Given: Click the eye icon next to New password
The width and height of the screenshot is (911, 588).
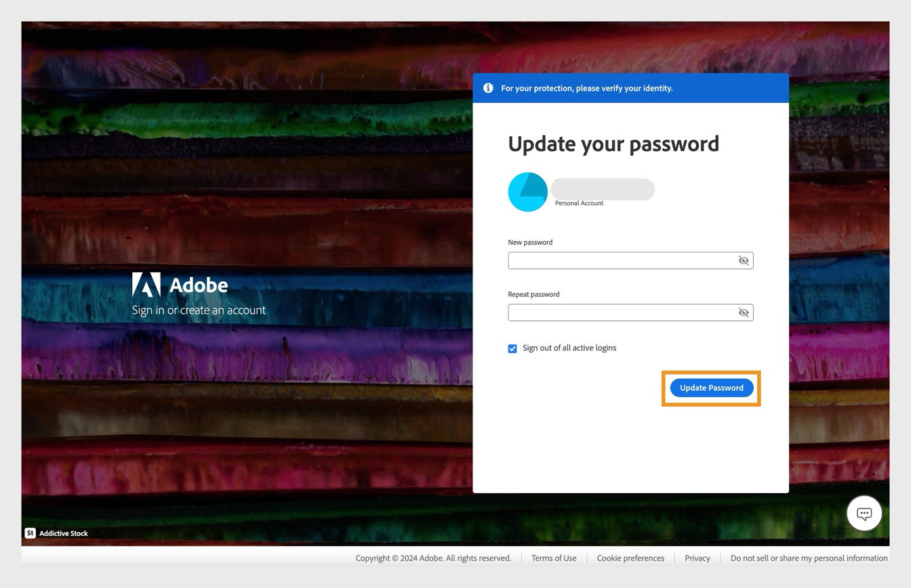Looking at the screenshot, I should pyautogui.click(x=744, y=260).
